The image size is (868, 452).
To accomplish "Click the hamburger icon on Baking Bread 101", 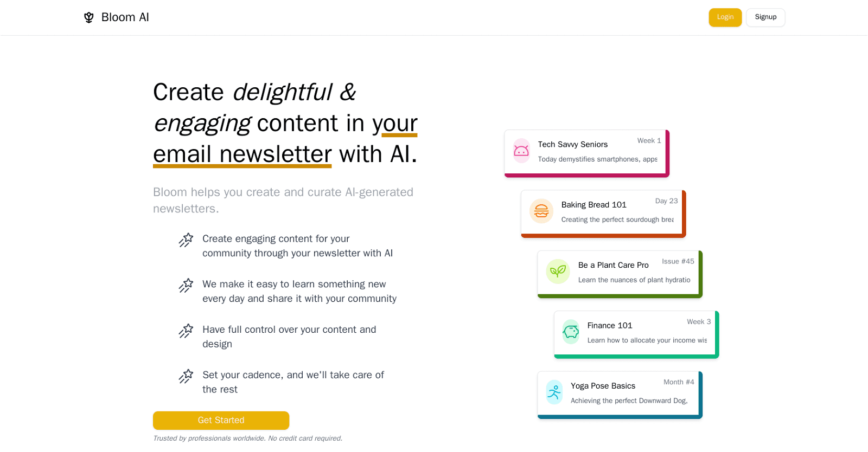I will point(541,211).
